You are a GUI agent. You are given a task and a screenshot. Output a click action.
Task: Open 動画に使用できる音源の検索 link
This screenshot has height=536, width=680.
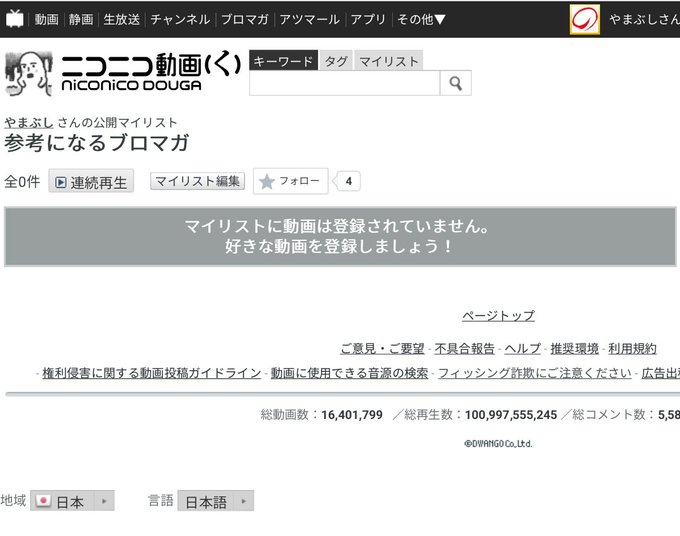pyautogui.click(x=350, y=373)
